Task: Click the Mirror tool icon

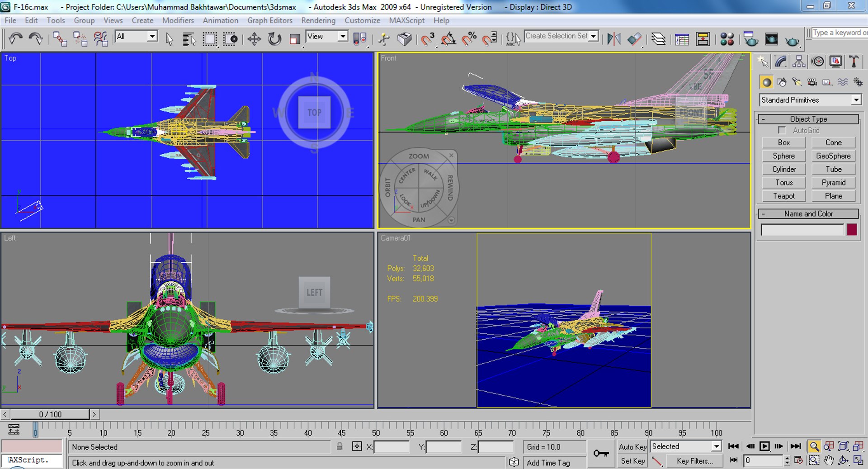Action: point(613,39)
